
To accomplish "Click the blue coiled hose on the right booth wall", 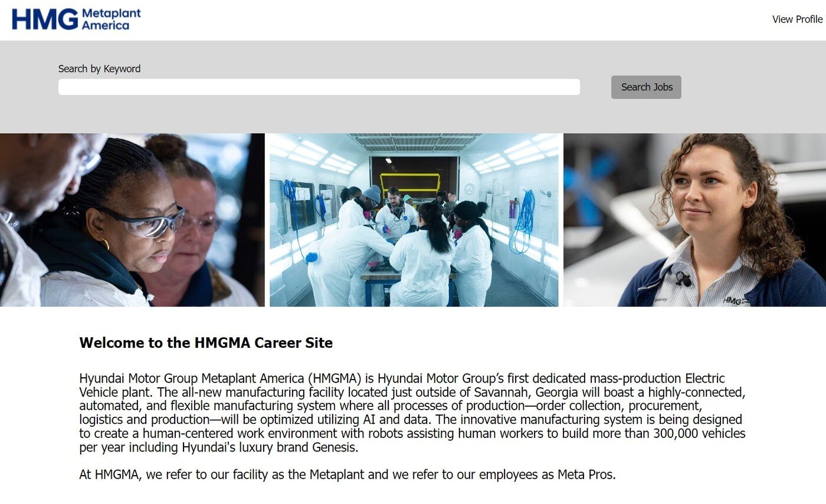I will coord(522,221).
